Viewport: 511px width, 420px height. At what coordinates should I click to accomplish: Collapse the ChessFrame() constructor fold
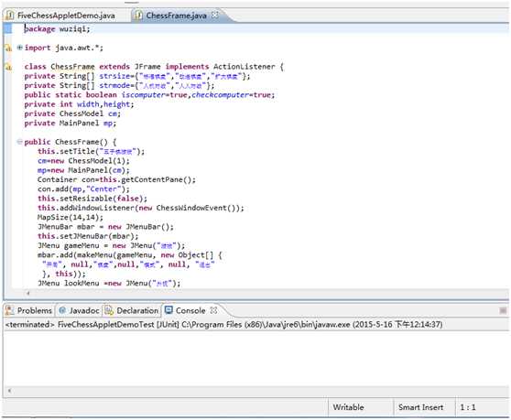point(19,142)
